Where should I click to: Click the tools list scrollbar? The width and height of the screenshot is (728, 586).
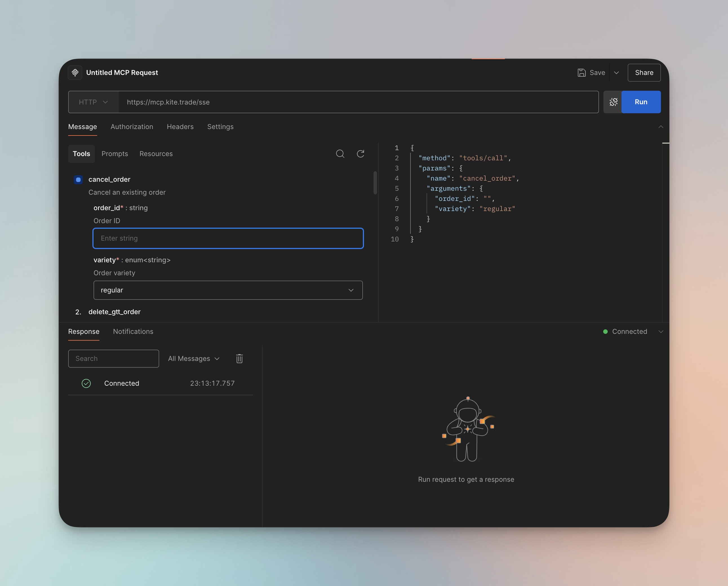375,183
